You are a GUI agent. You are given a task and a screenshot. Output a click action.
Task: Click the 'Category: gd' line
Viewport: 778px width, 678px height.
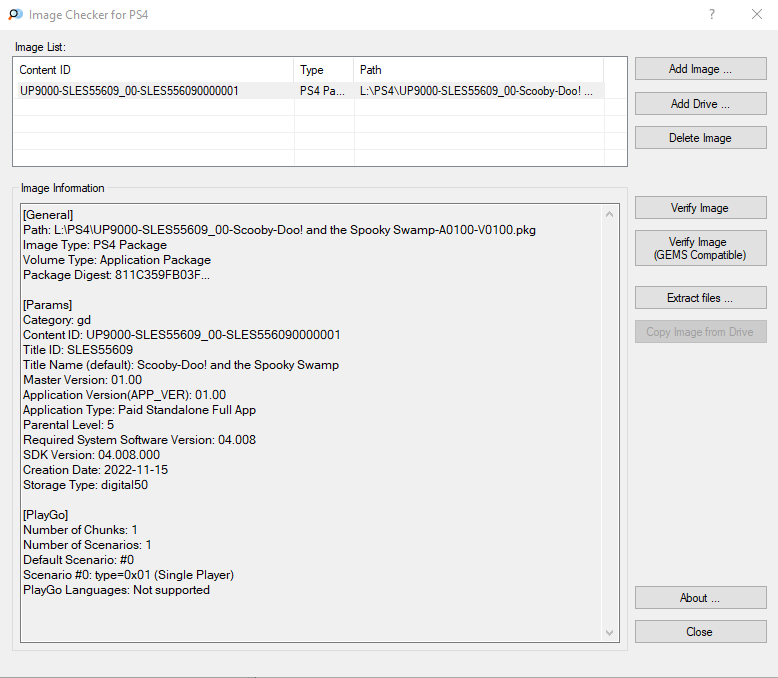coord(57,320)
